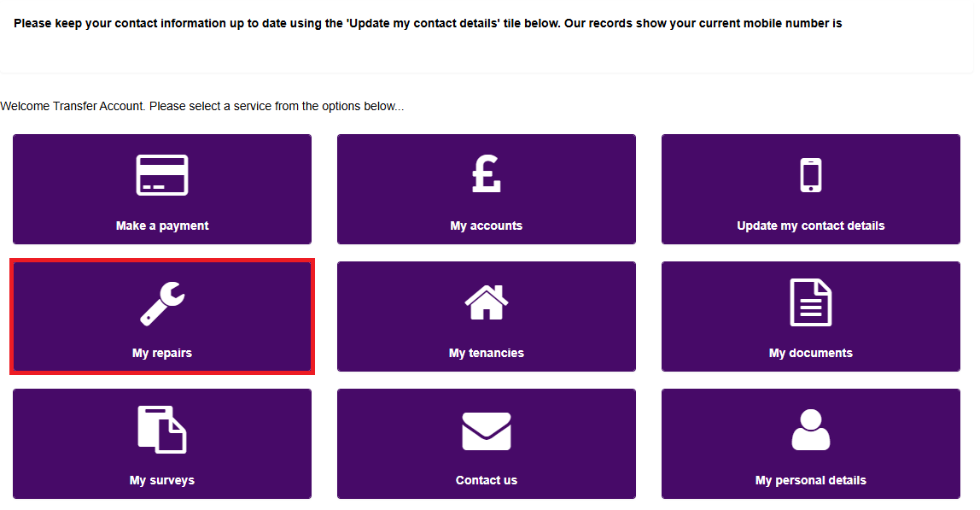Viewport: 980px width, 510px height.
Task: Select Update my contact details
Action: tap(810, 189)
